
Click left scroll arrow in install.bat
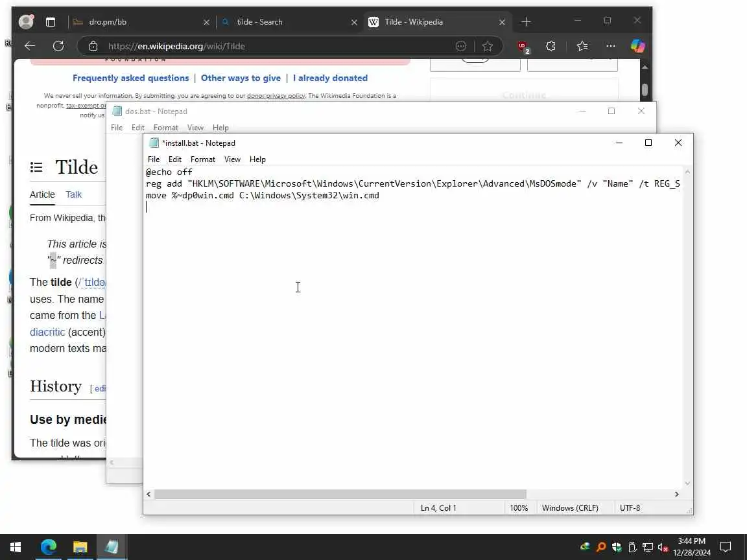pos(148,495)
